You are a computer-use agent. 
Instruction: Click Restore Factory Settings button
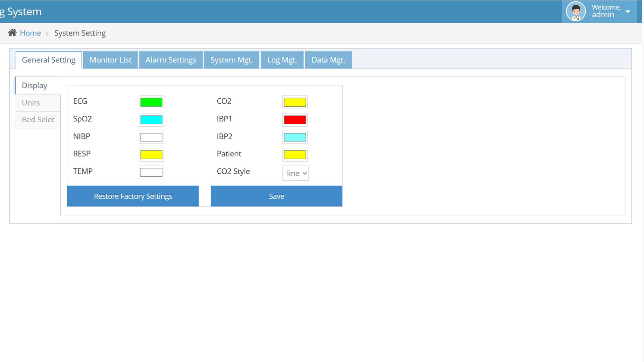point(133,196)
